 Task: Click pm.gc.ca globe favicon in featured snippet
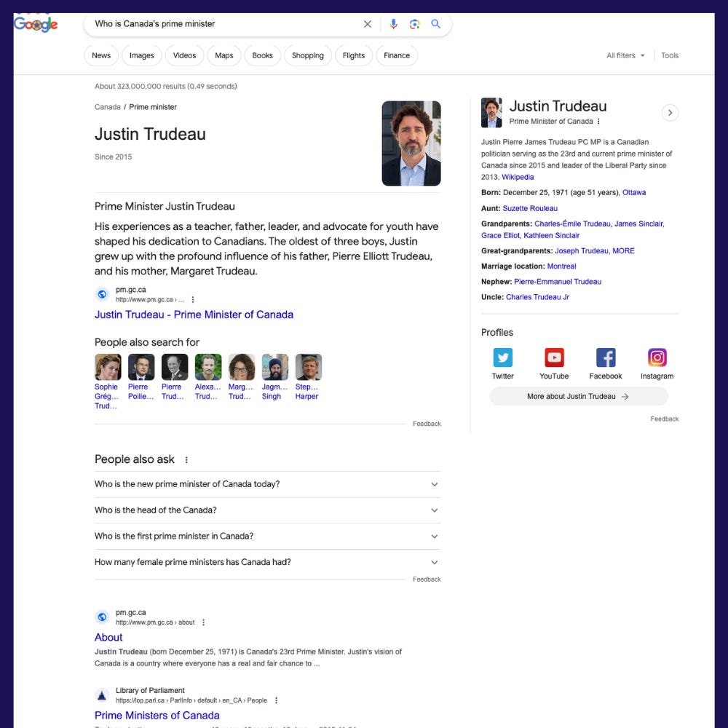click(102, 294)
